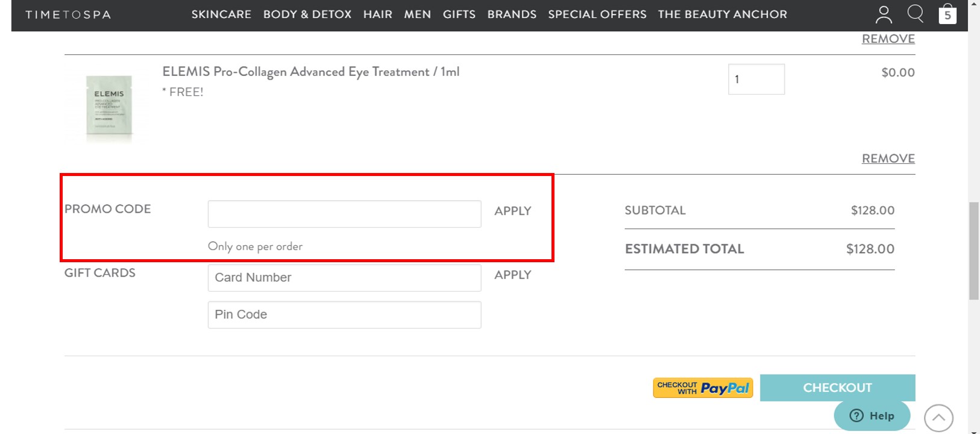This screenshot has width=980, height=434.
Task: Open the search magnifier icon
Action: point(916,14)
